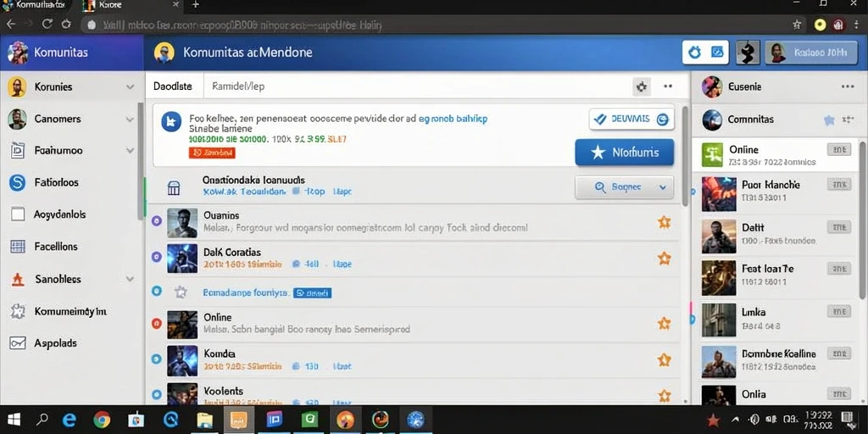This screenshot has width=868, height=434.
Task: Click the image icon in header button group
Action: (x=717, y=53)
